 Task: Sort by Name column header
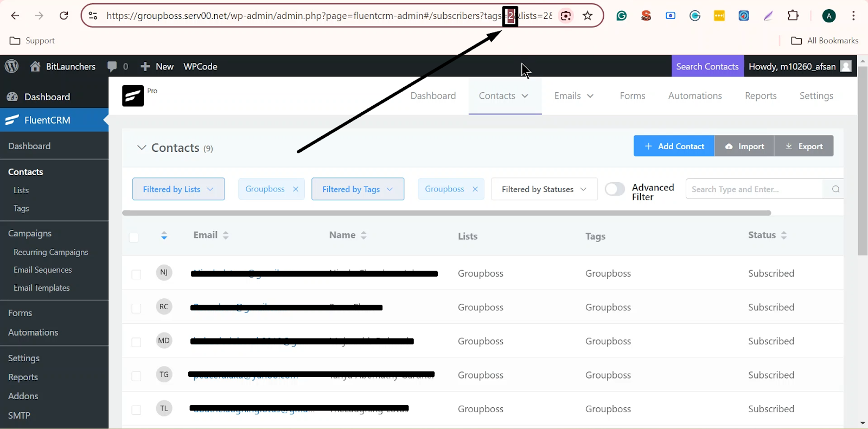(x=348, y=235)
